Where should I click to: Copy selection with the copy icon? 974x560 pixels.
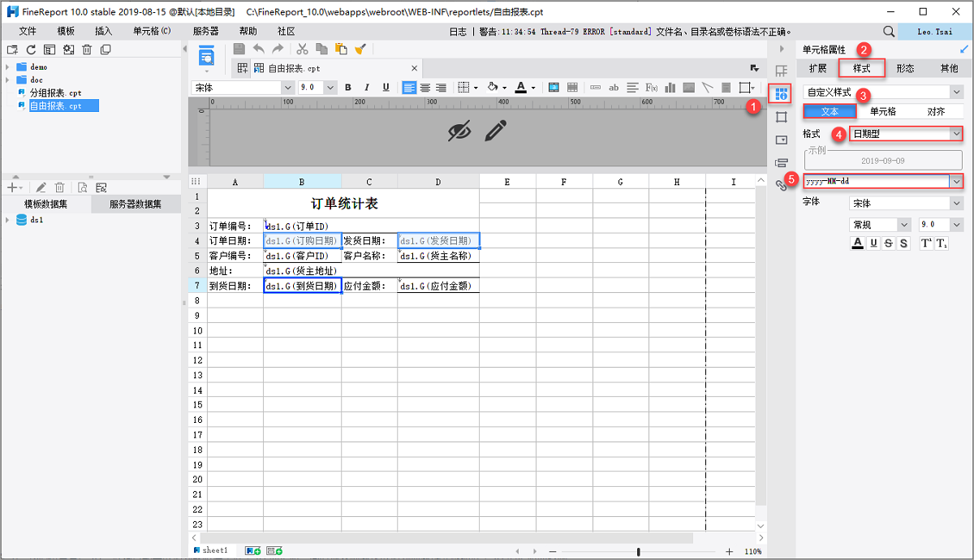point(322,49)
